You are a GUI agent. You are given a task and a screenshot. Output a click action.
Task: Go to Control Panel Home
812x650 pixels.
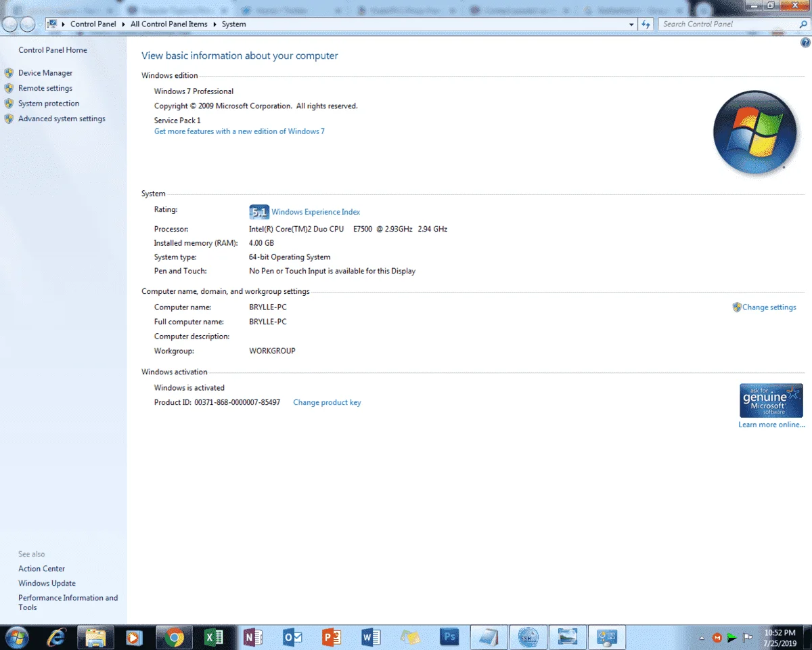click(x=53, y=50)
